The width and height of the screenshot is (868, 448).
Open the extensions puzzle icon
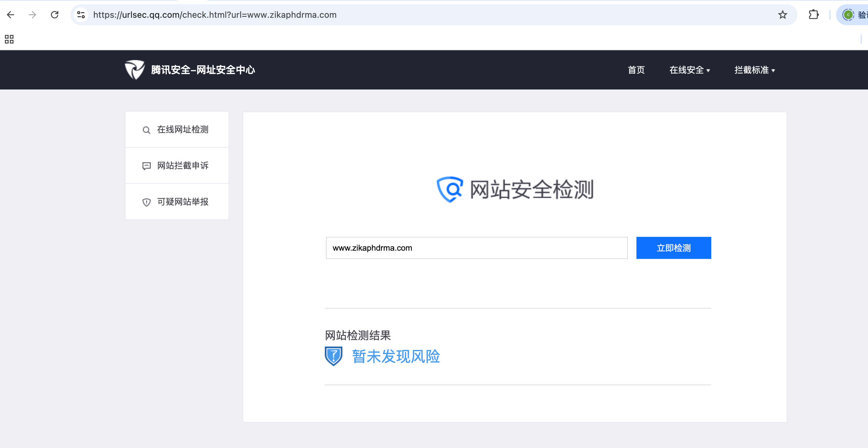click(813, 15)
